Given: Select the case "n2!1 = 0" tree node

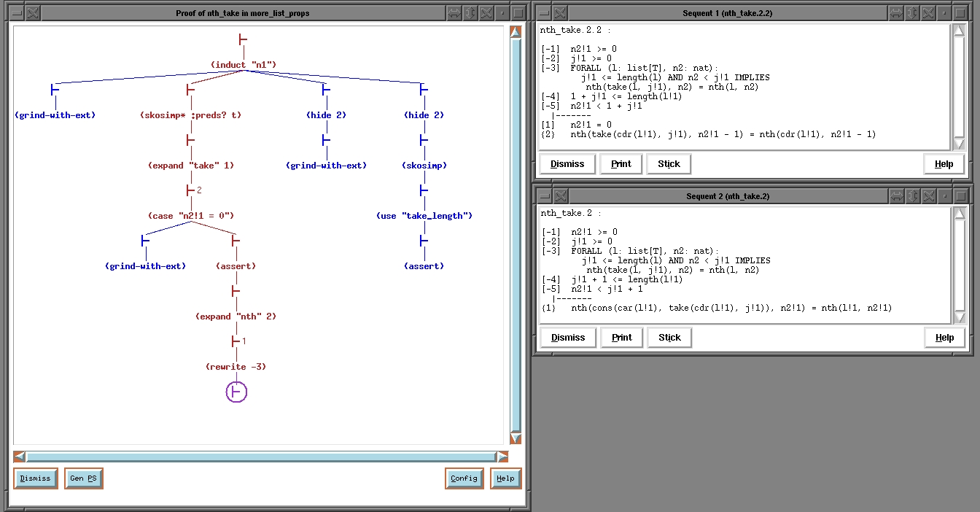Looking at the screenshot, I should (x=190, y=216).
